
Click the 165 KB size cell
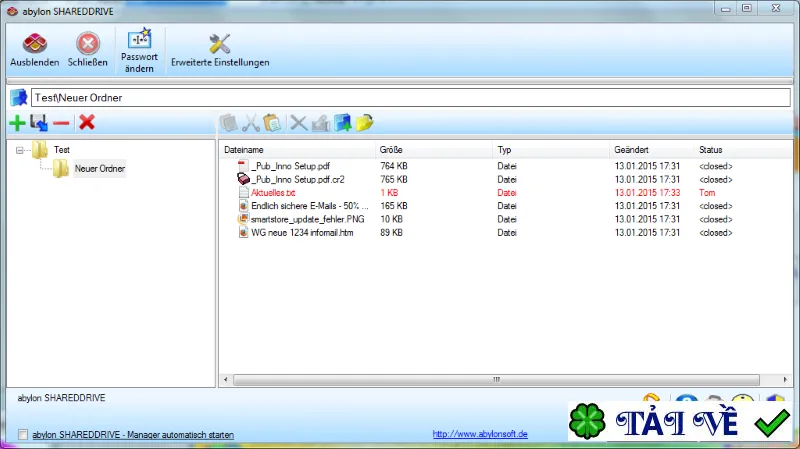click(x=394, y=206)
